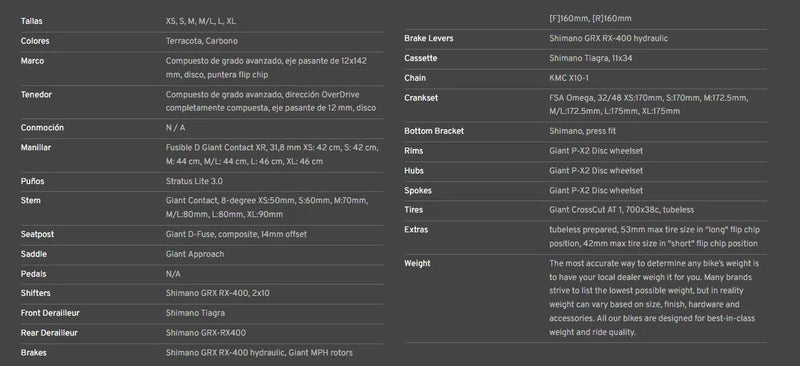Select the Weight disclaimer paragraph
The image size is (800, 366).
click(x=654, y=298)
